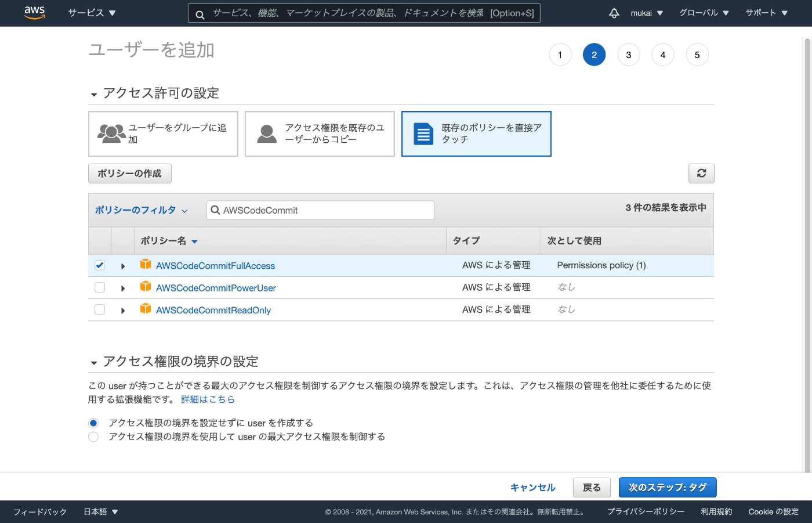
Task: Click the AWS services search field
Action: (x=364, y=13)
